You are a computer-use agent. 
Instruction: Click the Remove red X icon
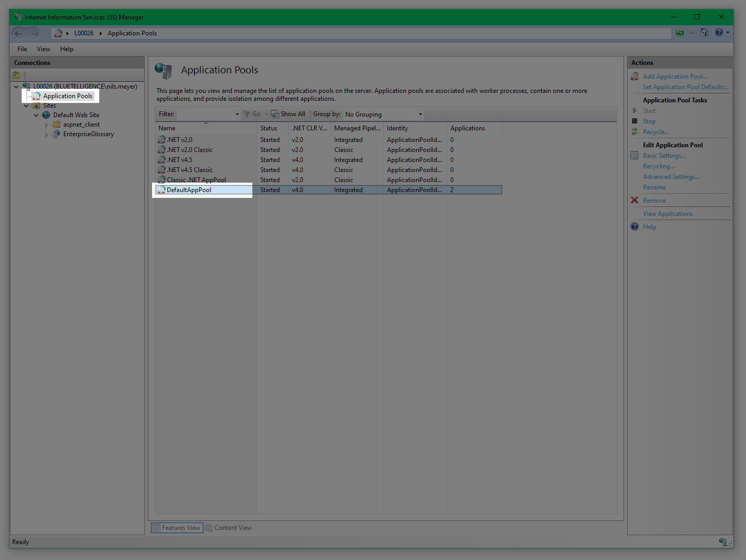(635, 201)
